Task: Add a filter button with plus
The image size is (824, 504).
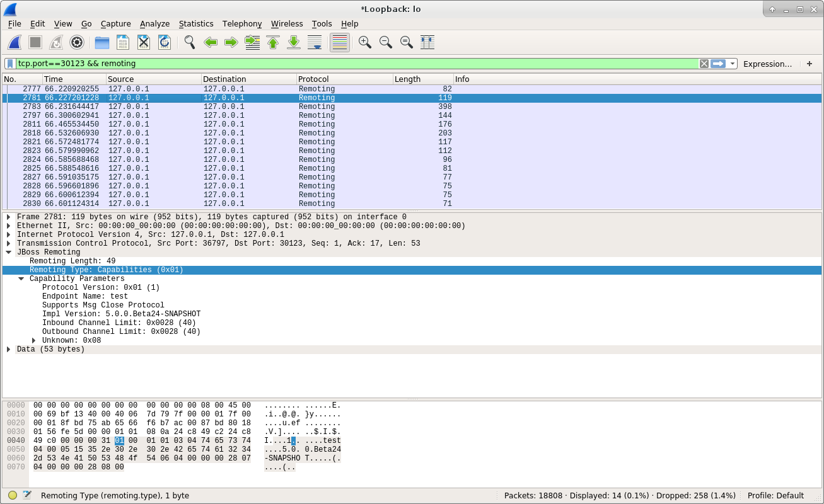Action: (809, 64)
